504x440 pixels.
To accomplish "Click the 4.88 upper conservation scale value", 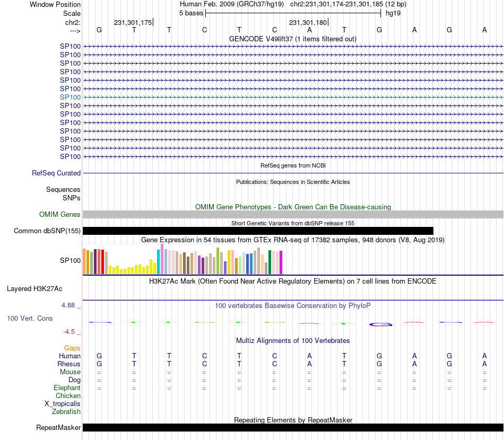I will 68,305.
